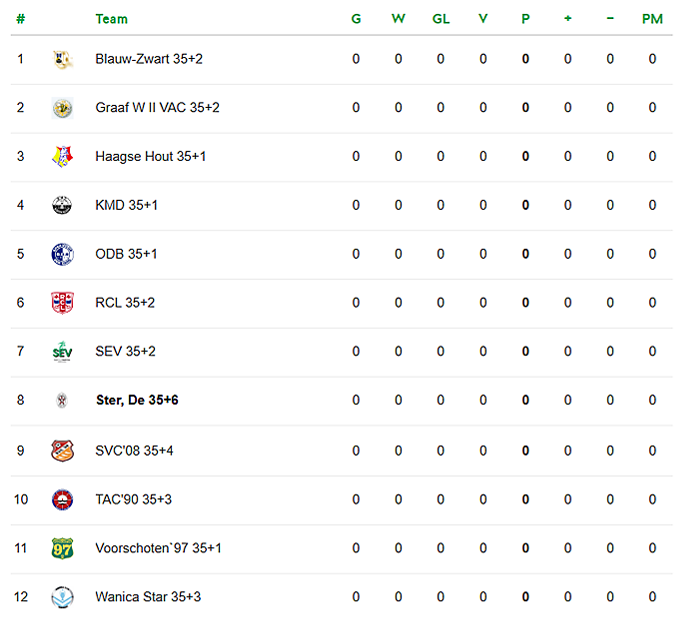
Task: Open the ODB blue circular badge
Action: click(x=62, y=254)
